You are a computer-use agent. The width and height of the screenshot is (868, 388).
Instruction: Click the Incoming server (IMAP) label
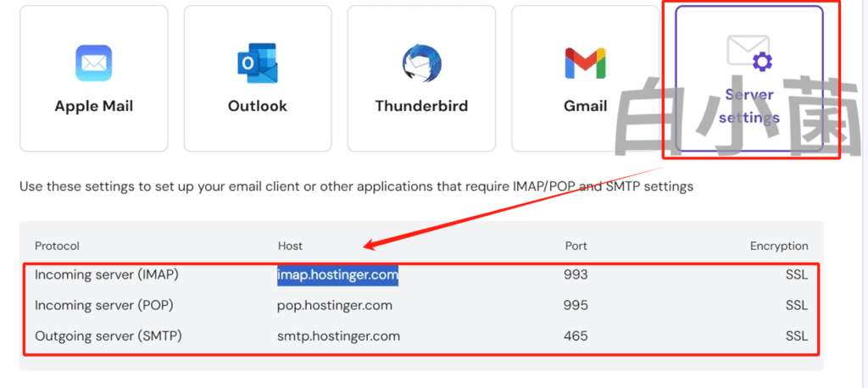click(x=107, y=274)
